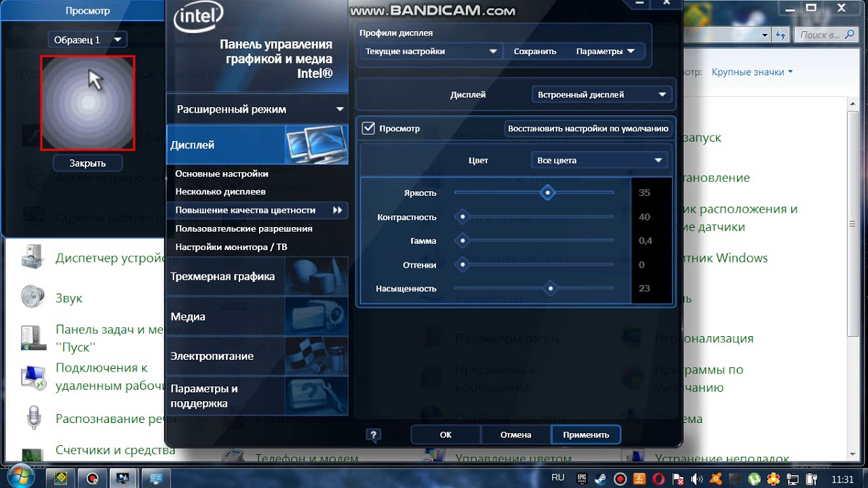868x488 pixels.
Task: Click the Отмена button
Action: [515, 434]
